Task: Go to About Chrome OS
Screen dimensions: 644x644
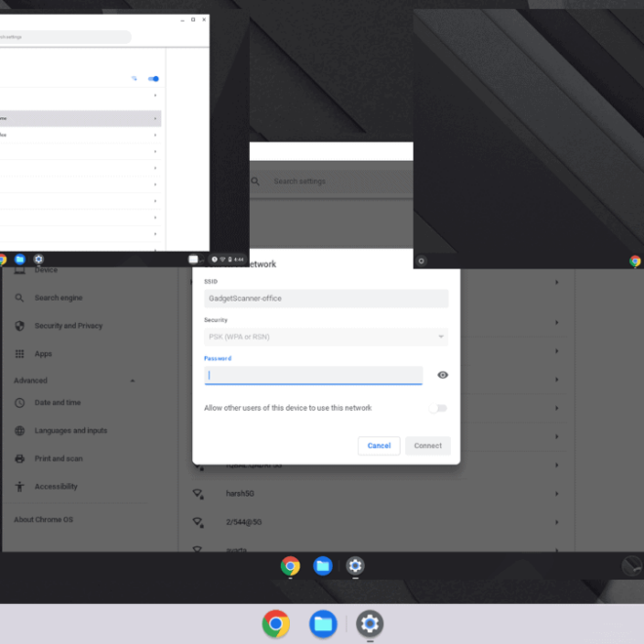Action: 43,519
